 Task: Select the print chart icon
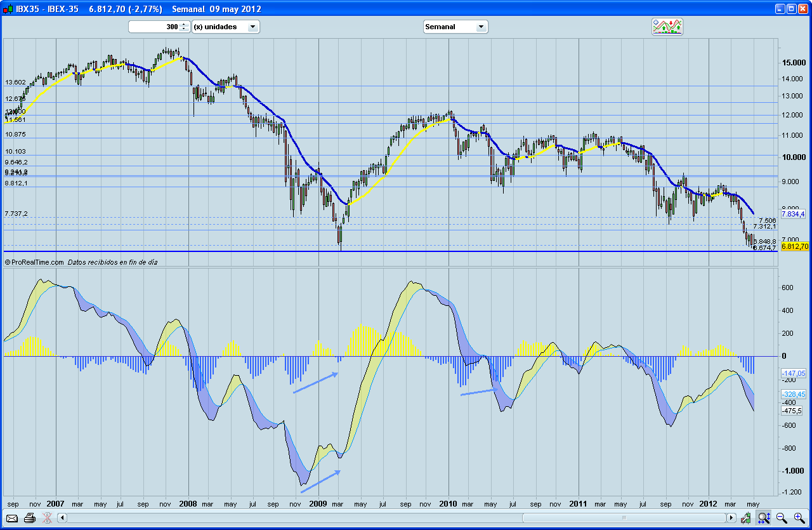click(x=29, y=519)
